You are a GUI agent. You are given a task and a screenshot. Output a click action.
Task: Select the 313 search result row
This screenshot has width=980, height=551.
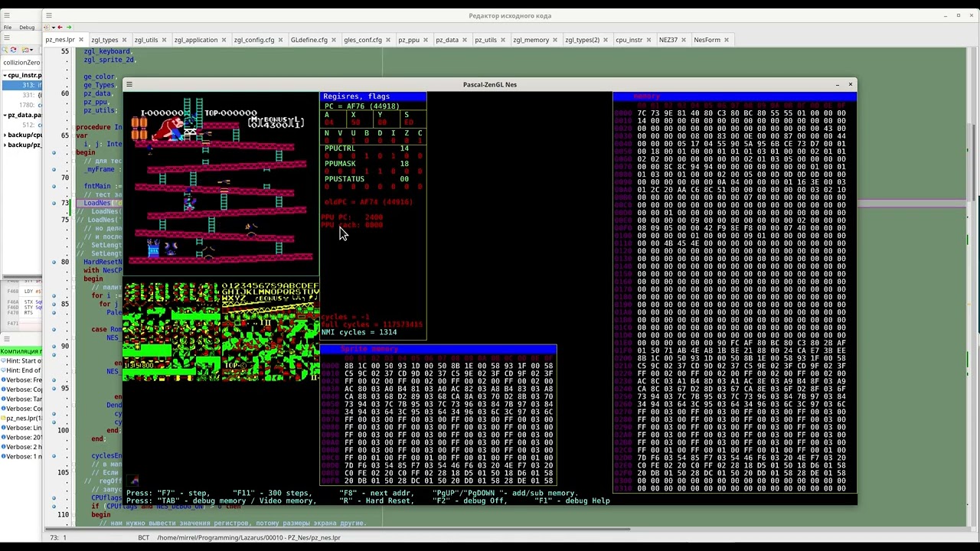(x=22, y=85)
